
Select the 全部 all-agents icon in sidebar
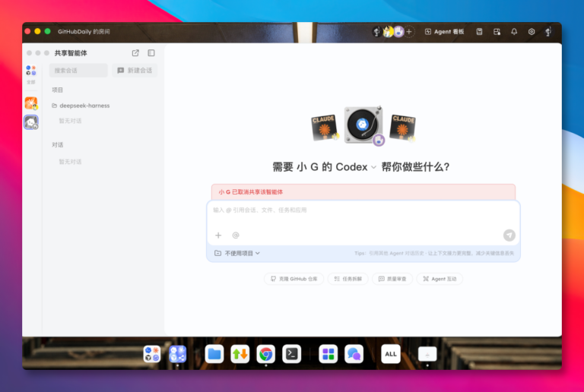31,74
